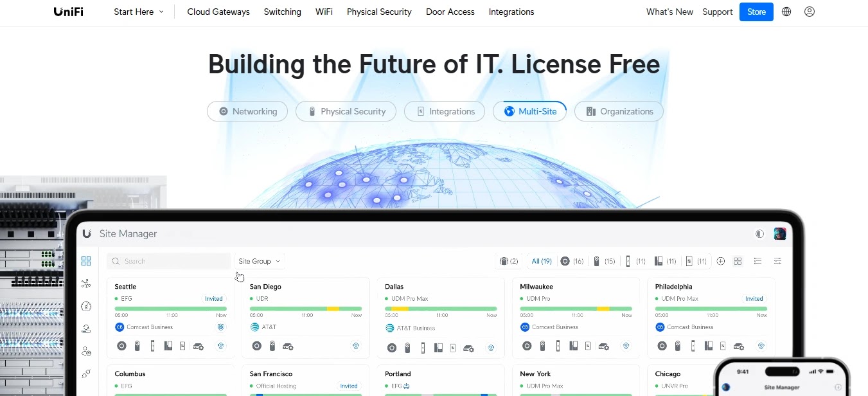868x396 pixels.
Task: Filter by Talk book icon (11)
Action: tap(666, 261)
